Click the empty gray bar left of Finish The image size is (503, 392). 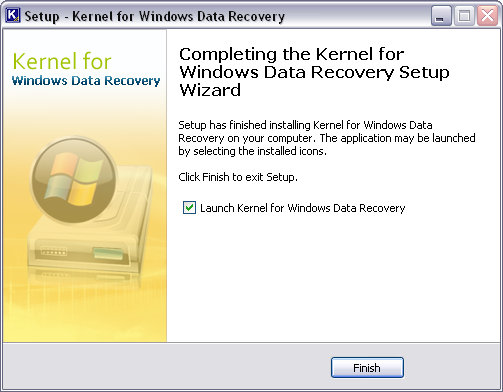167,367
